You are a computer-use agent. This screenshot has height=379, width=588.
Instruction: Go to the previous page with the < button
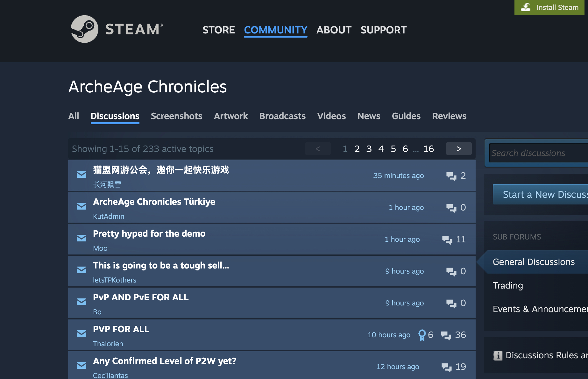coord(318,149)
